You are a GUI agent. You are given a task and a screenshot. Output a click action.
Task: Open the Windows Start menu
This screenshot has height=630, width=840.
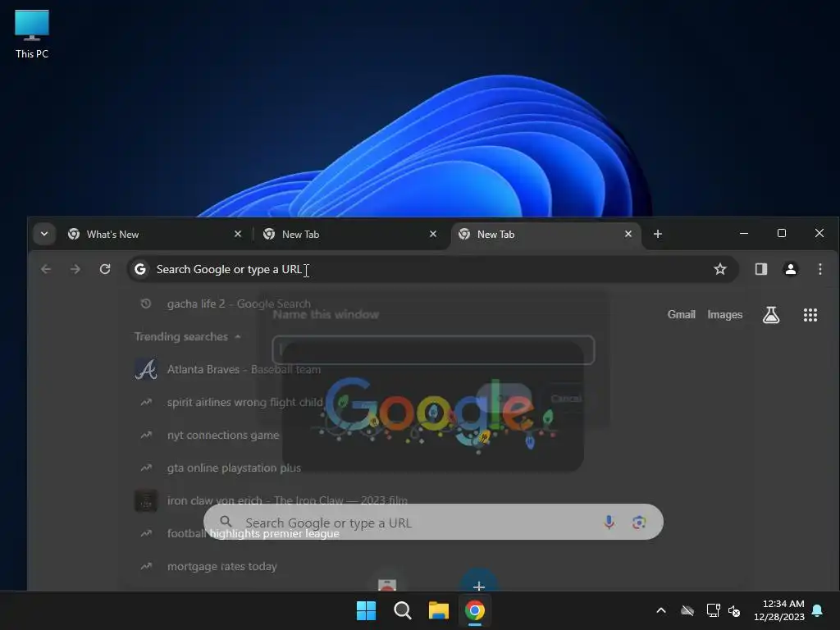(367, 610)
